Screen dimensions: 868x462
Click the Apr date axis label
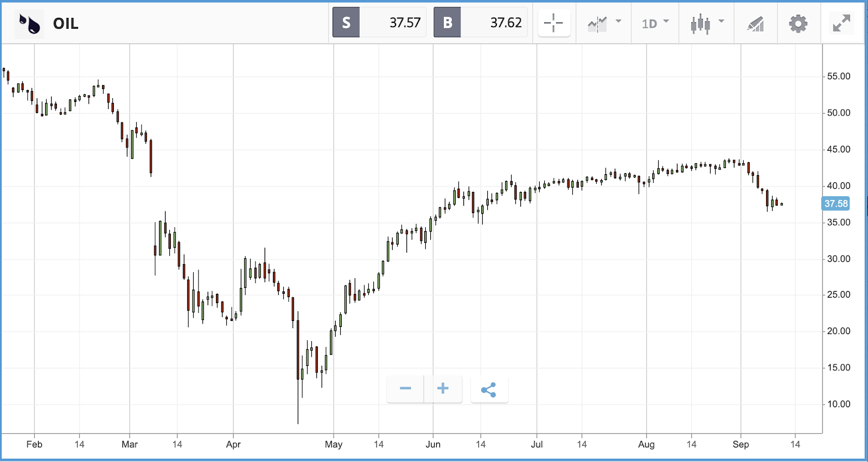point(233,444)
